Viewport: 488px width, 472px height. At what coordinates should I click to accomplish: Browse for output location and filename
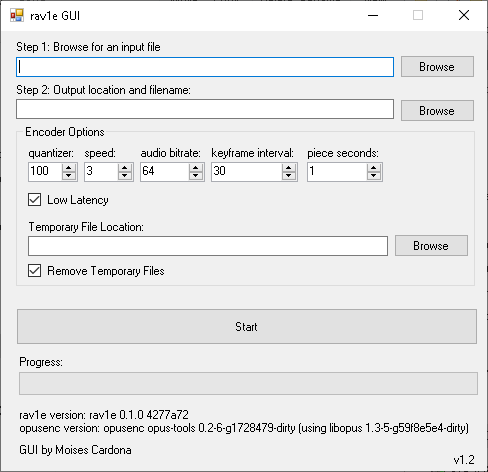(x=437, y=111)
